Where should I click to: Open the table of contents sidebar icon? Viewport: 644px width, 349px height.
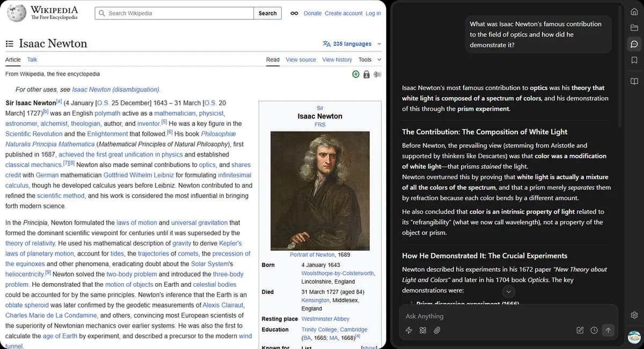click(9, 43)
